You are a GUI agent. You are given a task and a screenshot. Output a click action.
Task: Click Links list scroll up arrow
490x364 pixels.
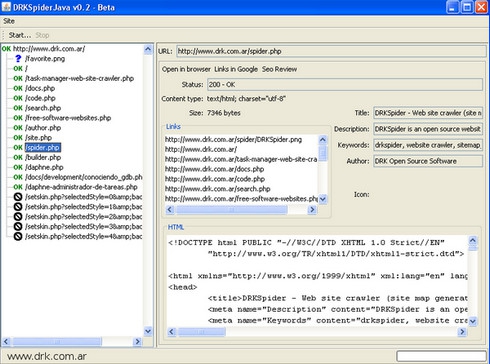pyautogui.click(x=323, y=140)
